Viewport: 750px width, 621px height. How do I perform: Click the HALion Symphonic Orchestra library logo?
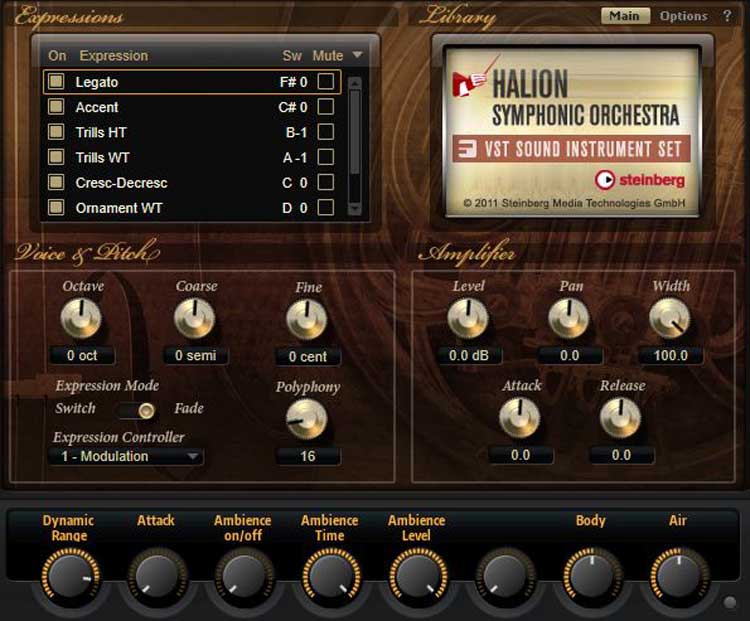point(572,132)
